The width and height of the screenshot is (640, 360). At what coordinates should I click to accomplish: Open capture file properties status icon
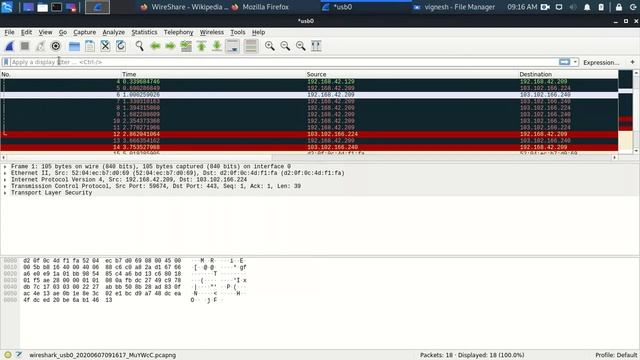point(19,355)
